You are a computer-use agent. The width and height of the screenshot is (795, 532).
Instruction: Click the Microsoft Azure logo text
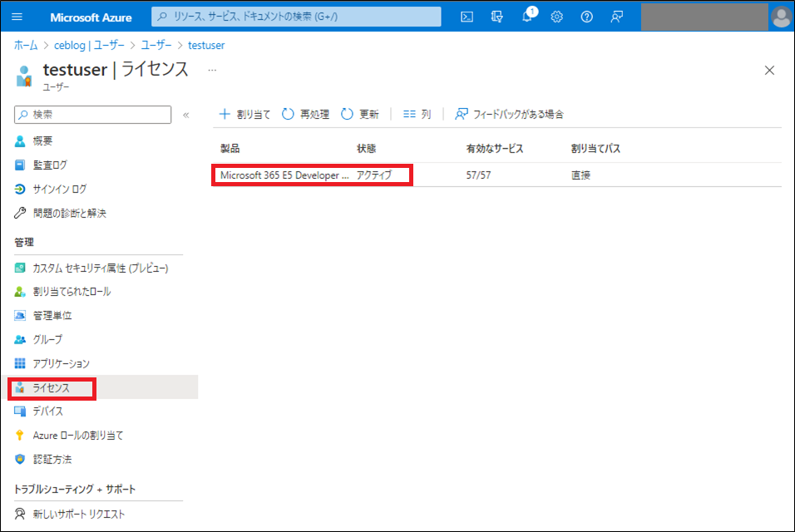point(91,17)
